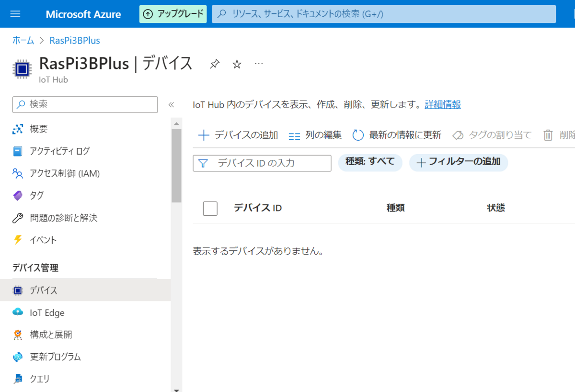Click the wrench diagnose icon
The width and height of the screenshot is (575, 392).
point(18,218)
